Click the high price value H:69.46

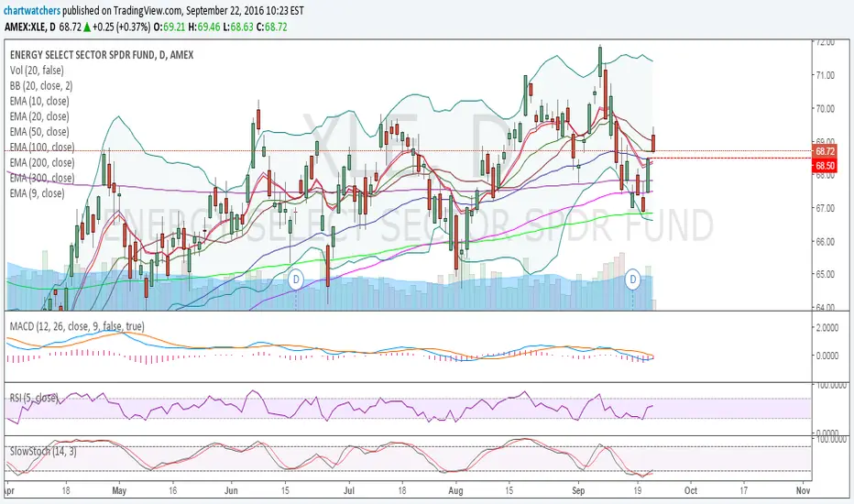pyautogui.click(x=204, y=27)
